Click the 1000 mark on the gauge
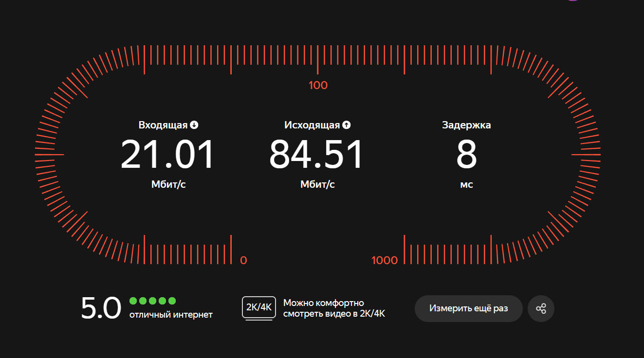This screenshot has width=644, height=358. pyautogui.click(x=385, y=260)
